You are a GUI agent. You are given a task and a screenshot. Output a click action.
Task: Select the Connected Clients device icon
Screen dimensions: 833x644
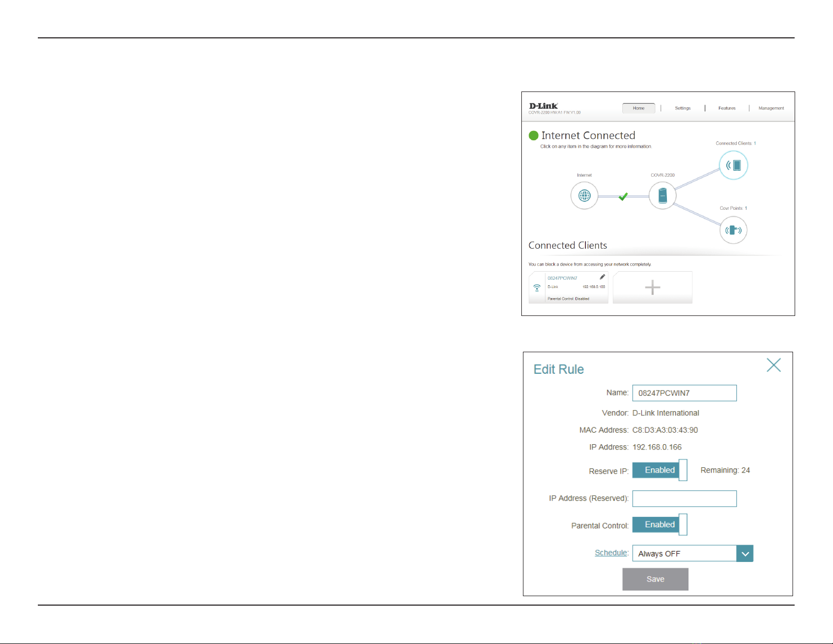coord(733,165)
